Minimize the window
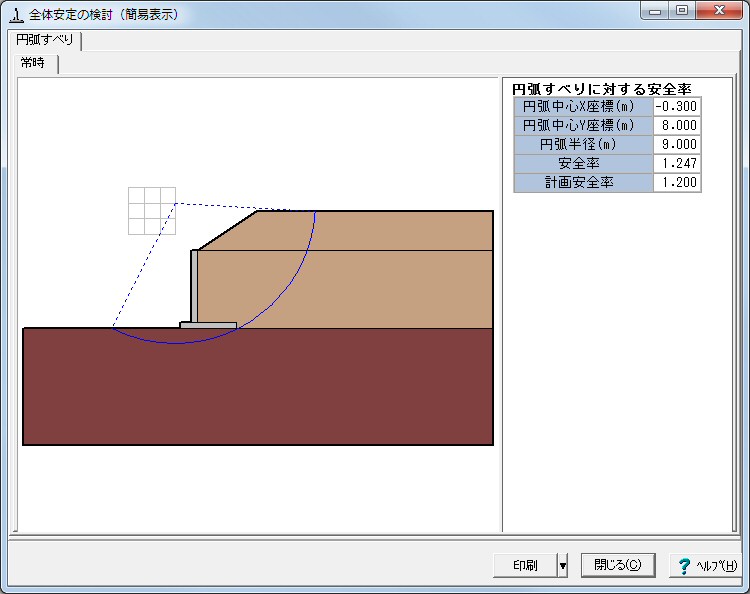 655,11
